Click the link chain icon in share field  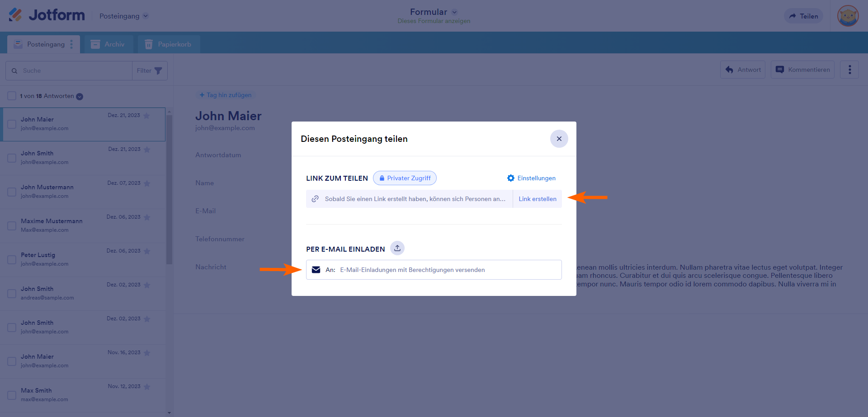point(315,199)
